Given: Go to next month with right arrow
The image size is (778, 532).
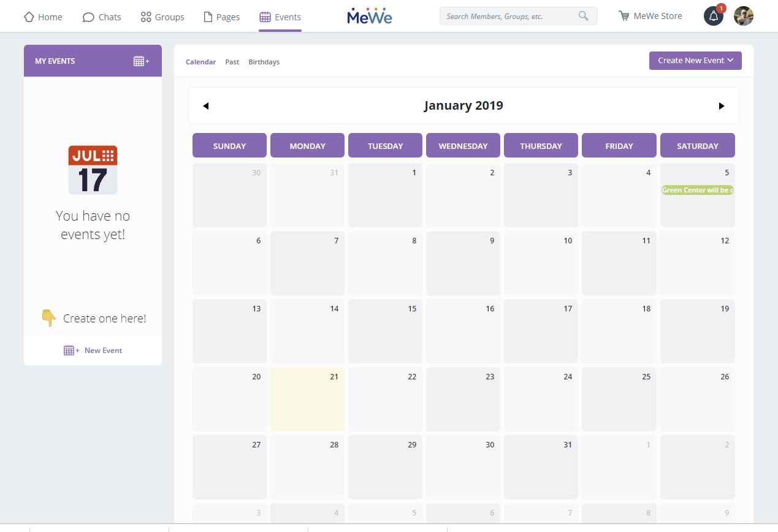Looking at the screenshot, I should [x=722, y=106].
